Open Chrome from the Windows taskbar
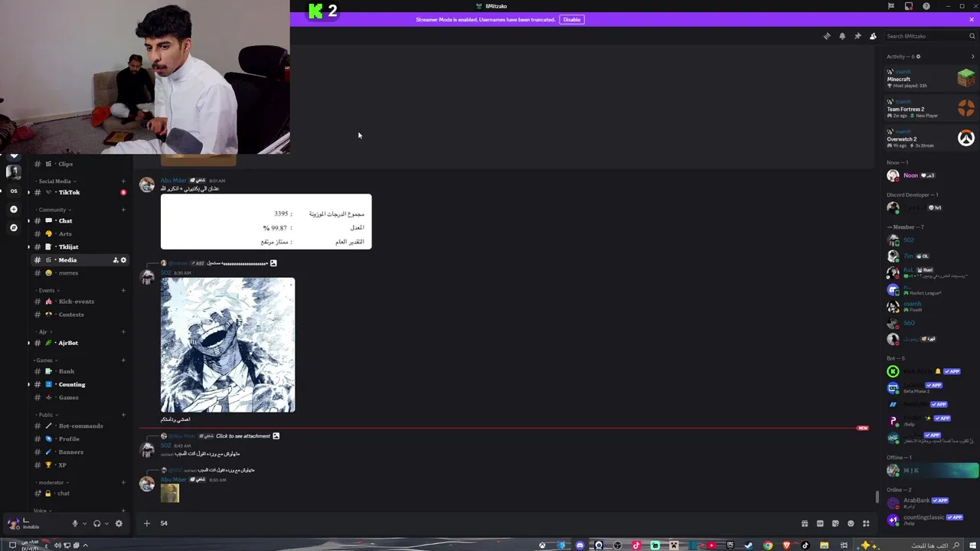This screenshot has height=551, width=980. point(768,545)
